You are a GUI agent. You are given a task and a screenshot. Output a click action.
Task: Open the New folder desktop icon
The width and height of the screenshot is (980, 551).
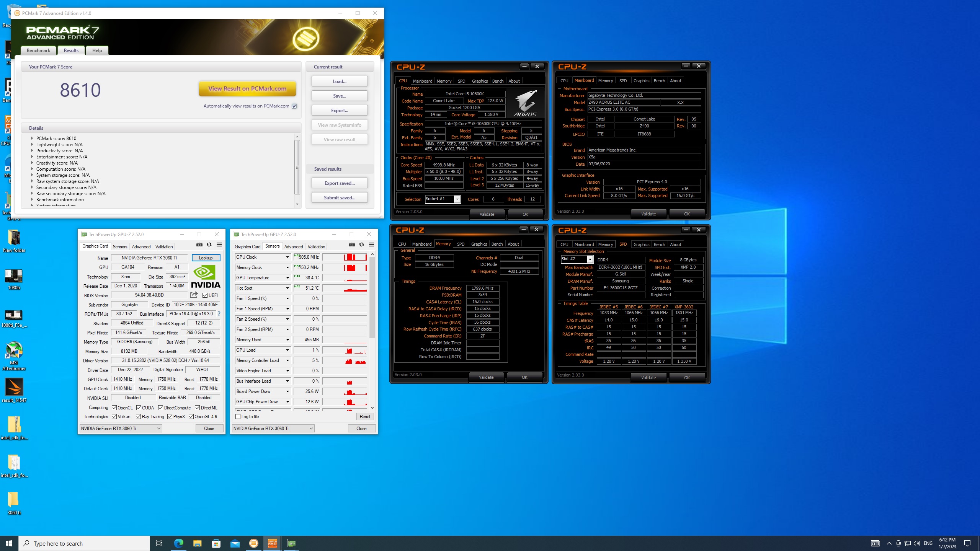coord(14,241)
